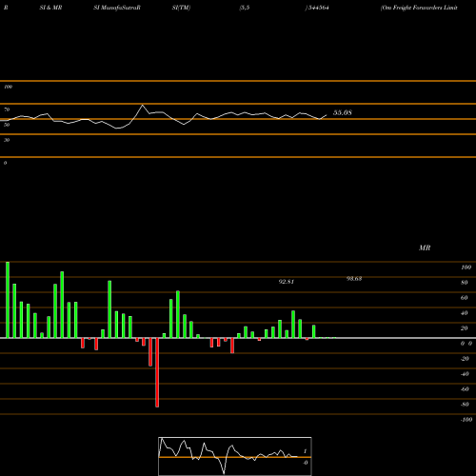Click the 'SI(TM)' header label
Screen dimensions: 476x476
(181, 8)
